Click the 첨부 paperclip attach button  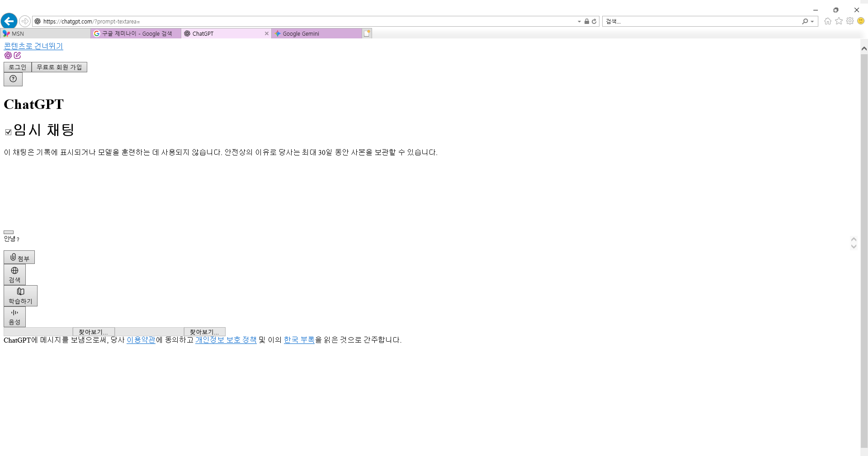(x=19, y=257)
